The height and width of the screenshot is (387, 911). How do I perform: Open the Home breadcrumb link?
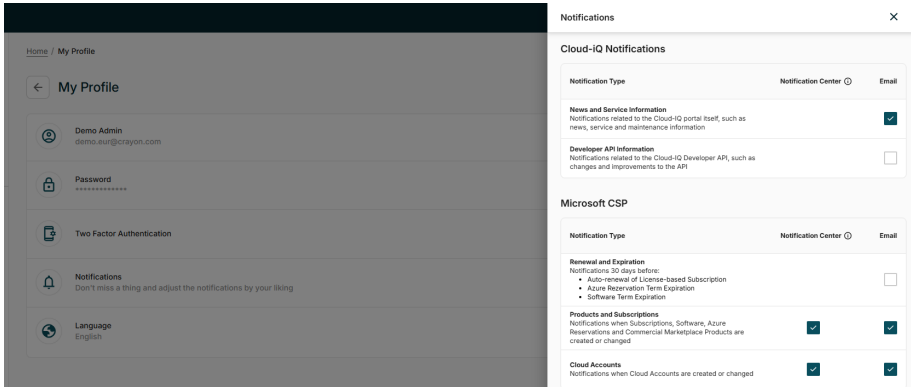tap(37, 51)
